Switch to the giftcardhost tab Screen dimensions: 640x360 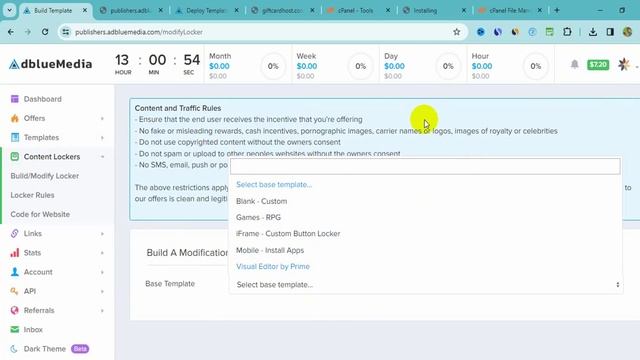point(282,11)
